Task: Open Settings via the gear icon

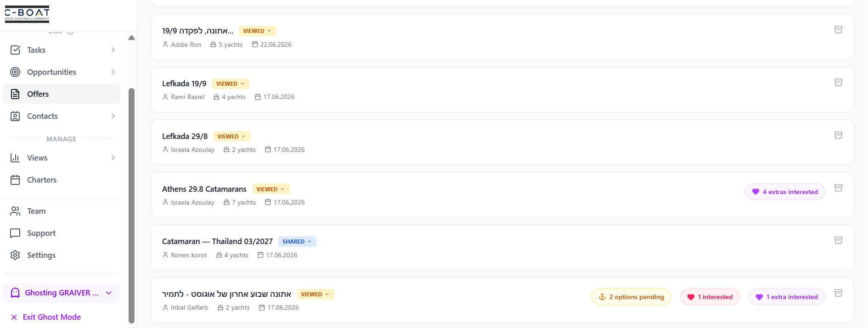Action: tap(15, 255)
